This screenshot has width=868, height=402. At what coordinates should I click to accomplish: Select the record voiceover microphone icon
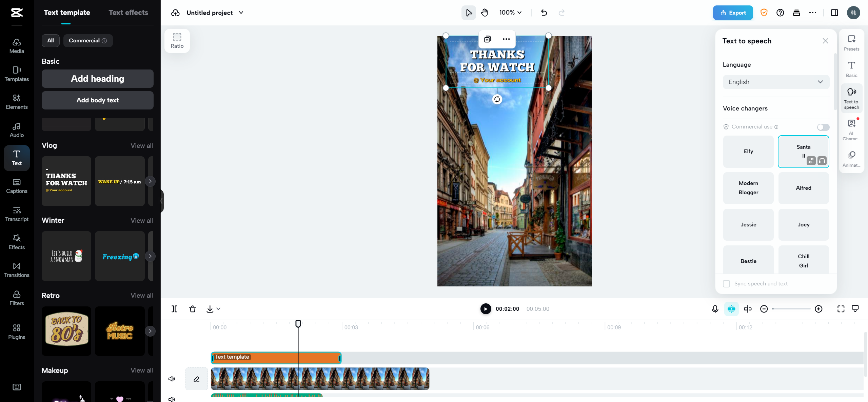pyautogui.click(x=715, y=309)
